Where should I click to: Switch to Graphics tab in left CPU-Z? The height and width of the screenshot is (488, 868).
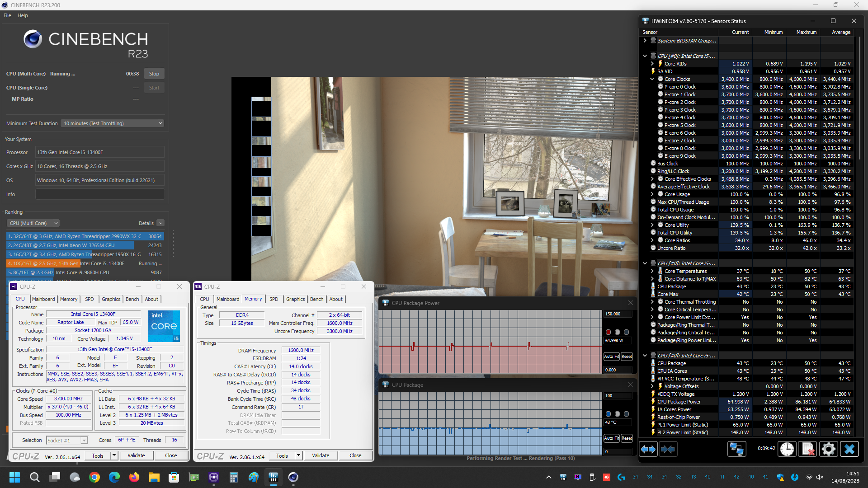click(111, 299)
